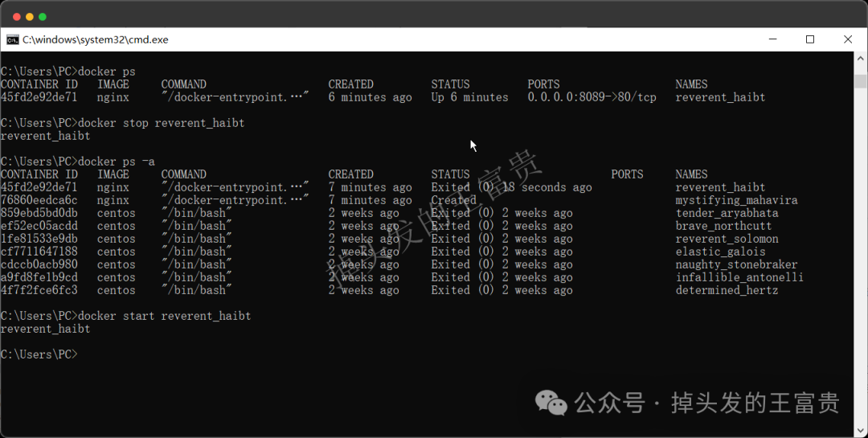The image size is (868, 438).
Task: Click the window title C:\windows\system32\cmd.exe
Action: [95, 40]
